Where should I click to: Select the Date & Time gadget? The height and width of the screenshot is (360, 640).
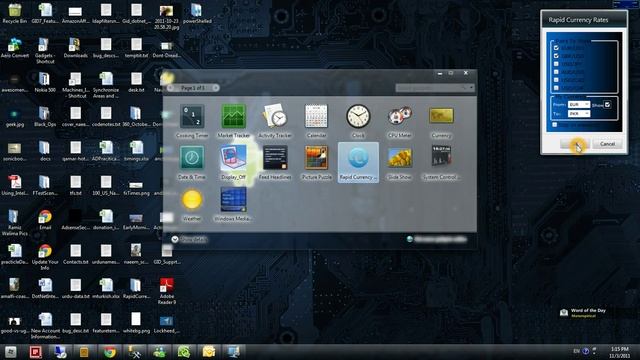(x=192, y=163)
